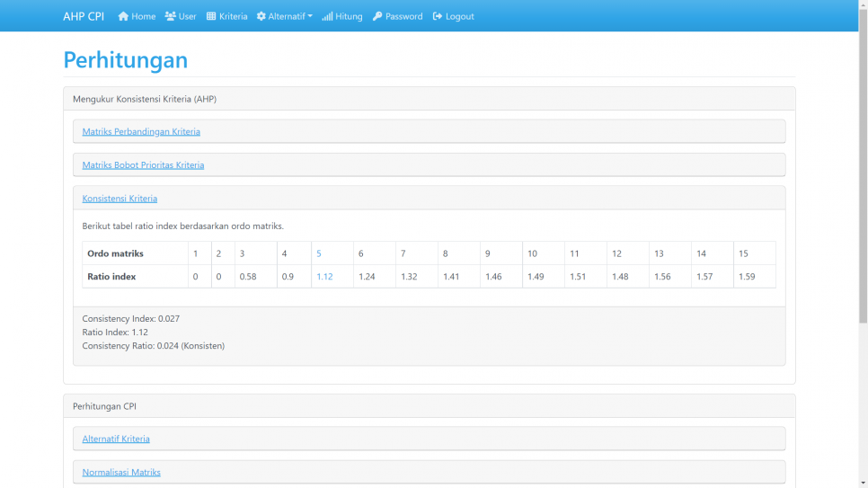Click the Hitung signal bars icon
Viewport: 868px width, 488px height.
pos(327,16)
